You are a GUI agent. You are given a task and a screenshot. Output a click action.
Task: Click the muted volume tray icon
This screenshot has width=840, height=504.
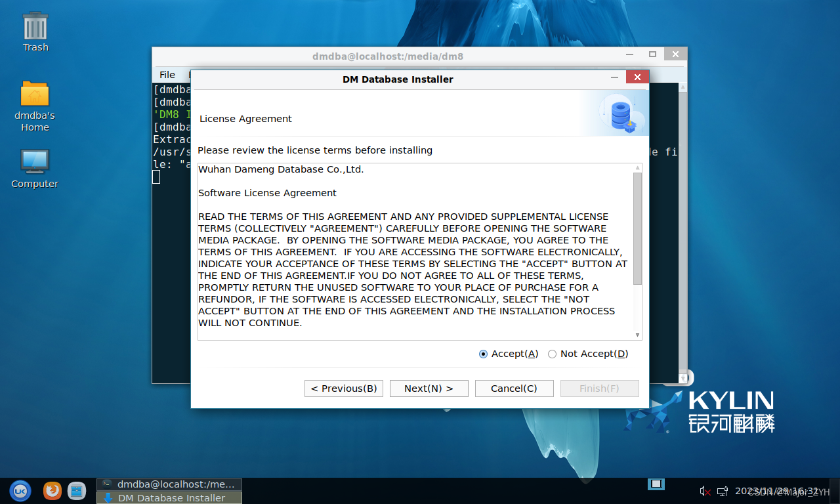click(x=705, y=491)
